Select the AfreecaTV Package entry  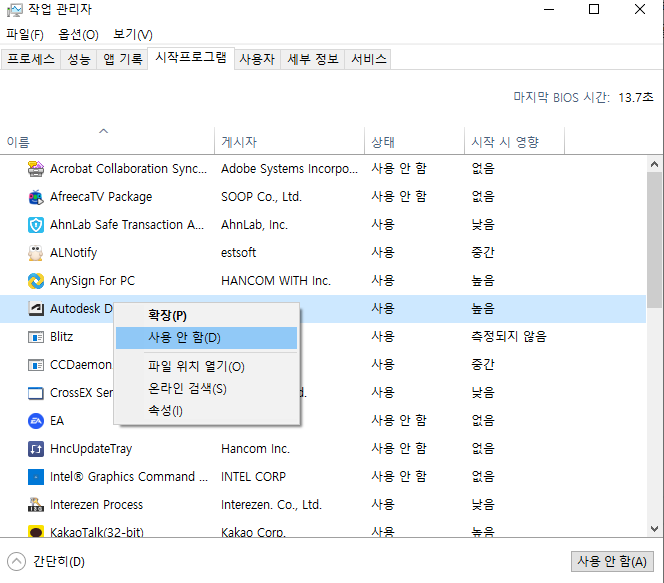(x=101, y=197)
